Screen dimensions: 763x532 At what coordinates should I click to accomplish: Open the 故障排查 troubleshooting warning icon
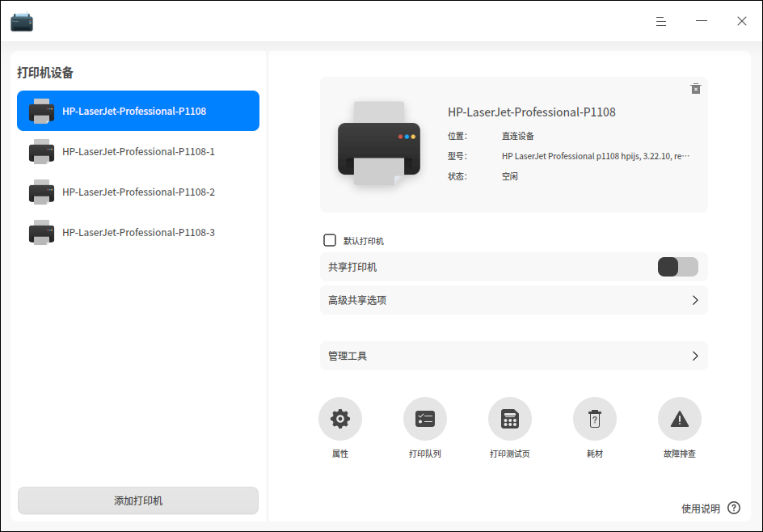pos(679,419)
